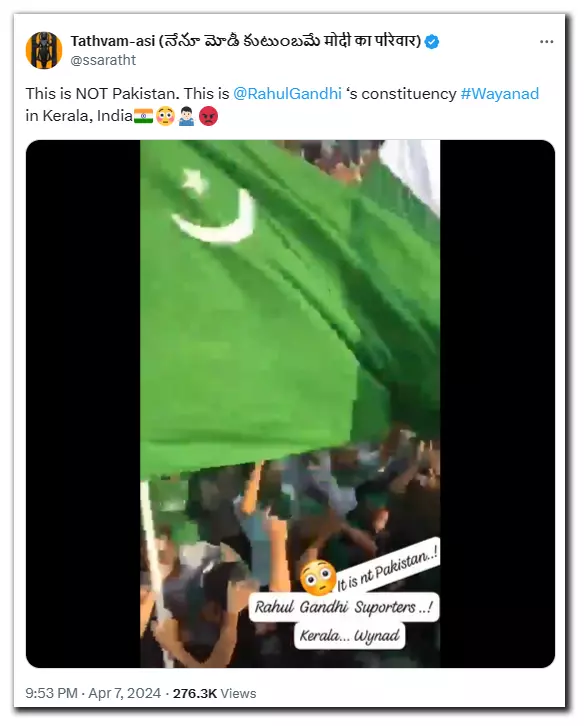Click the tweet text 'This is NOT Pakistan'

point(101,94)
